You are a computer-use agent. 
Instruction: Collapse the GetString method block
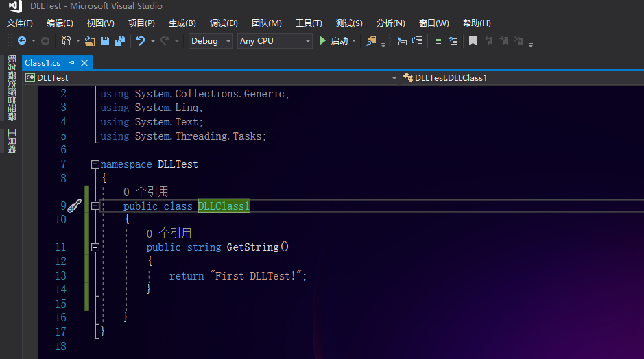point(95,247)
